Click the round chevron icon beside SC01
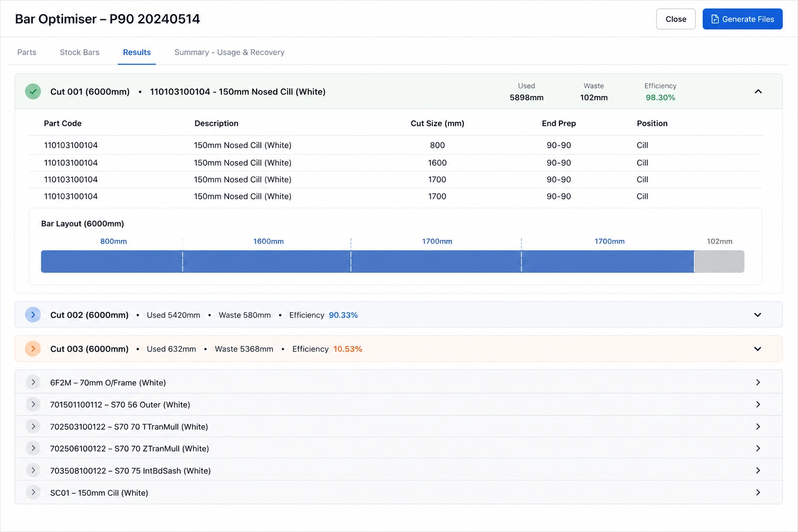The image size is (798, 532). pos(33,492)
